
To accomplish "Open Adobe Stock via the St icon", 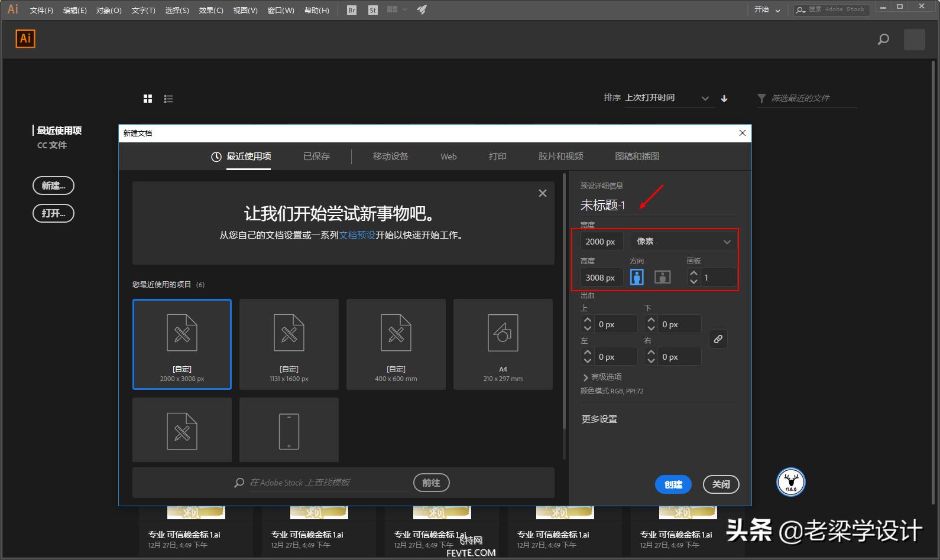I will 372,10.
